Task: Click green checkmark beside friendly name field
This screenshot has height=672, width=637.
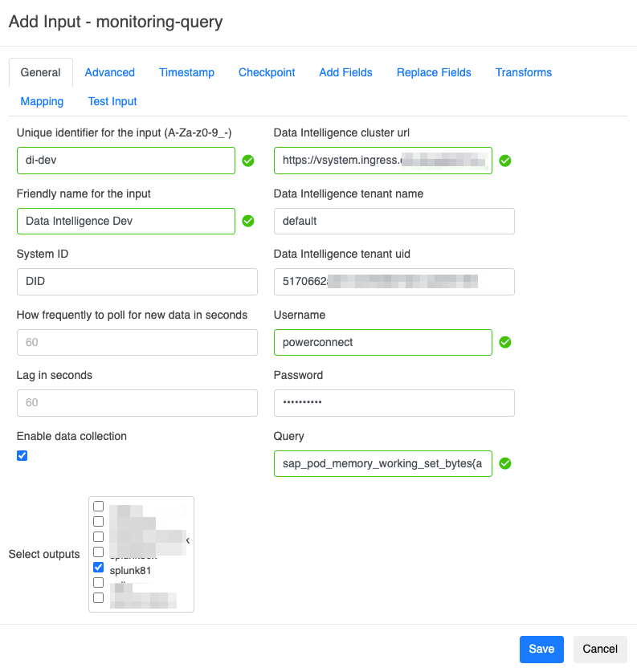Action: pyautogui.click(x=248, y=221)
